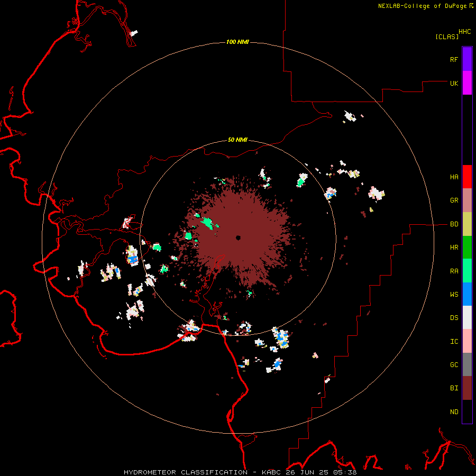
Task: Click the 'RF' legend label
Action: tap(454, 59)
